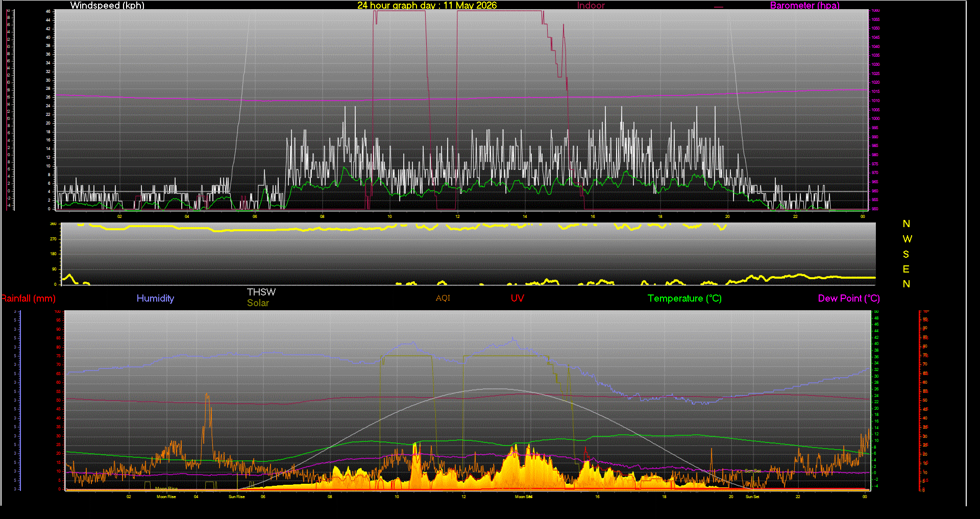Click hour '22' on the wind speed chart axis
Screen dimensions: 980x519
point(795,216)
